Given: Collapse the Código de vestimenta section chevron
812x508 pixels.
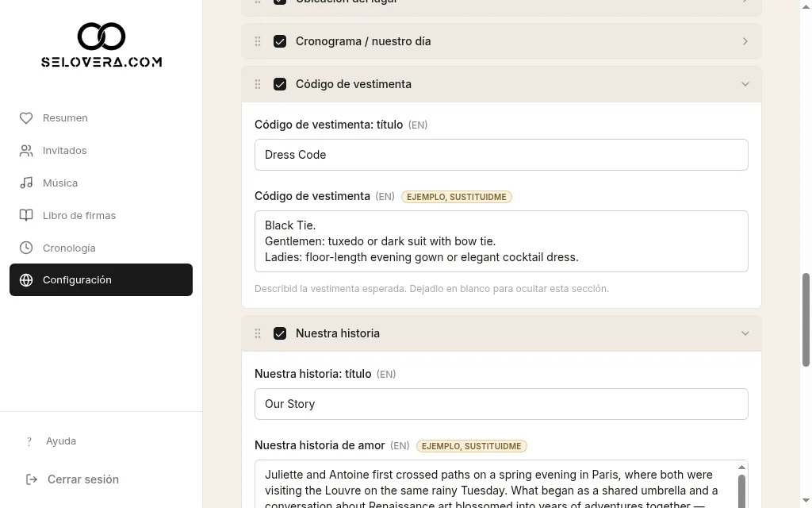Looking at the screenshot, I should click(x=745, y=84).
